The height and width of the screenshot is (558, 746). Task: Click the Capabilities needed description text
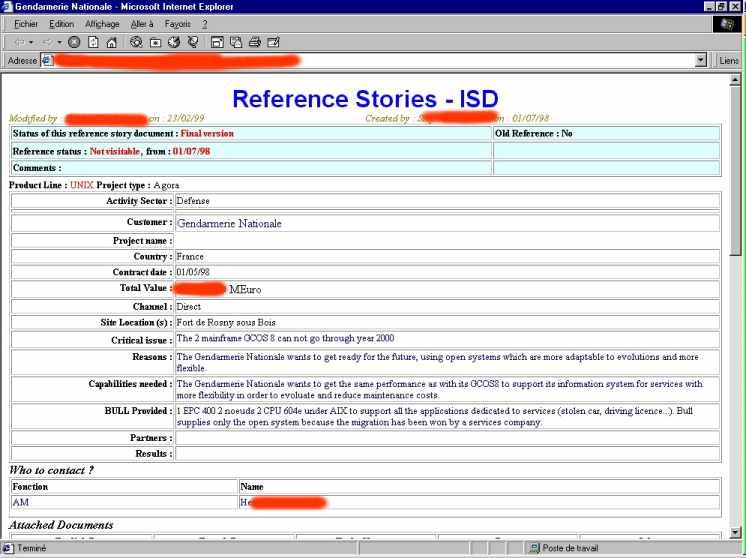[439, 390]
